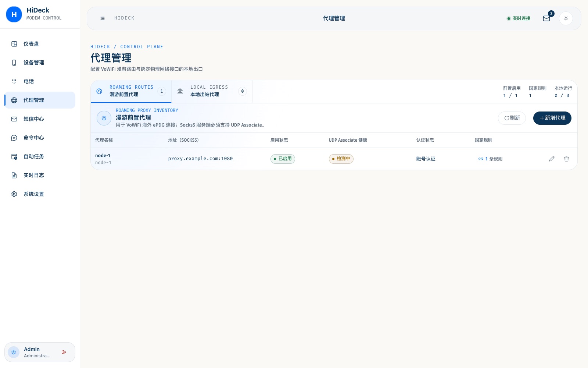Viewport: 588px width, 368px height.
Task: Click the 本地运行 stat counter
Action: pos(563,92)
